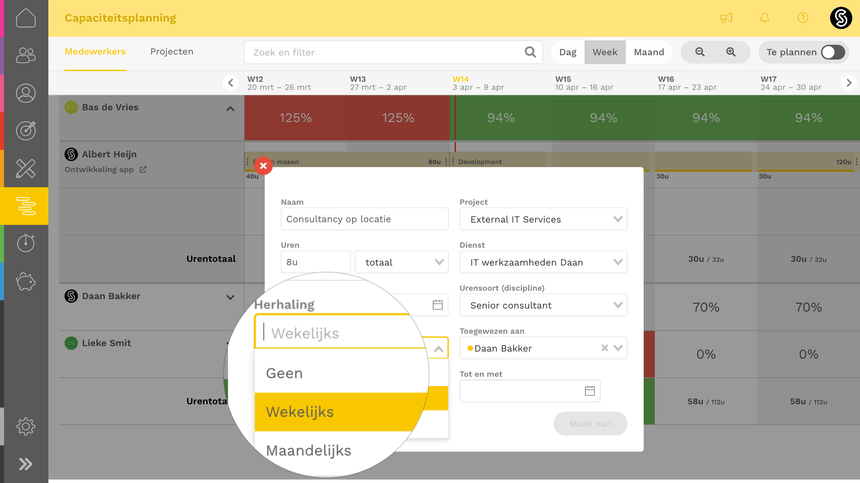The height and width of the screenshot is (483, 860).
Task: Open the totaal hours type dropdown
Action: point(401,262)
